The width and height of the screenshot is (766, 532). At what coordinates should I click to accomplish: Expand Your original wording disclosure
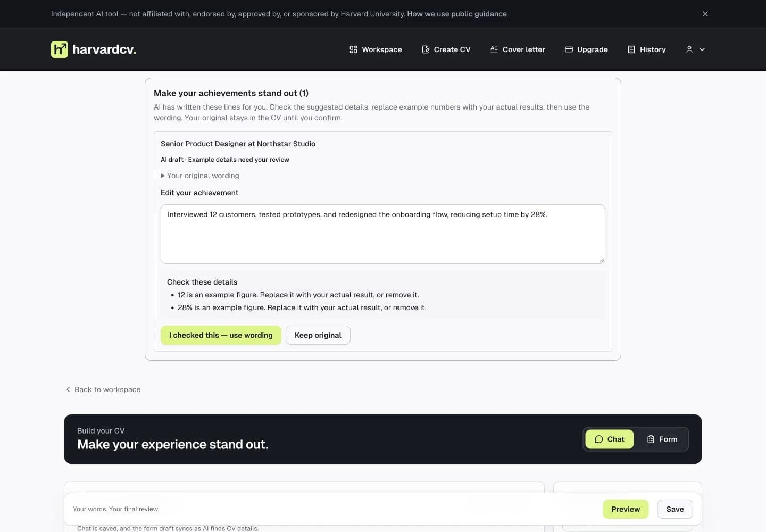click(x=200, y=176)
